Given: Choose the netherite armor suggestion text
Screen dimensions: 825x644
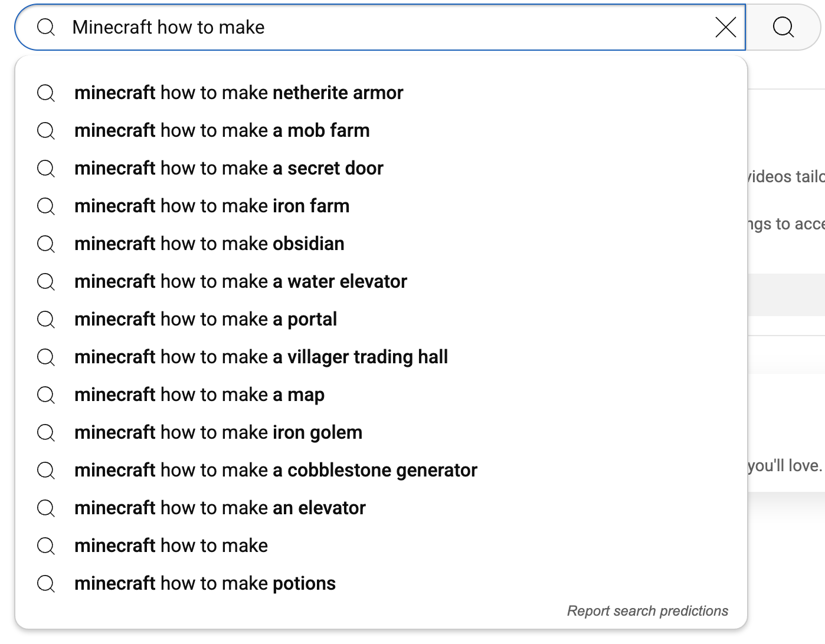Looking at the screenshot, I should coord(238,93).
